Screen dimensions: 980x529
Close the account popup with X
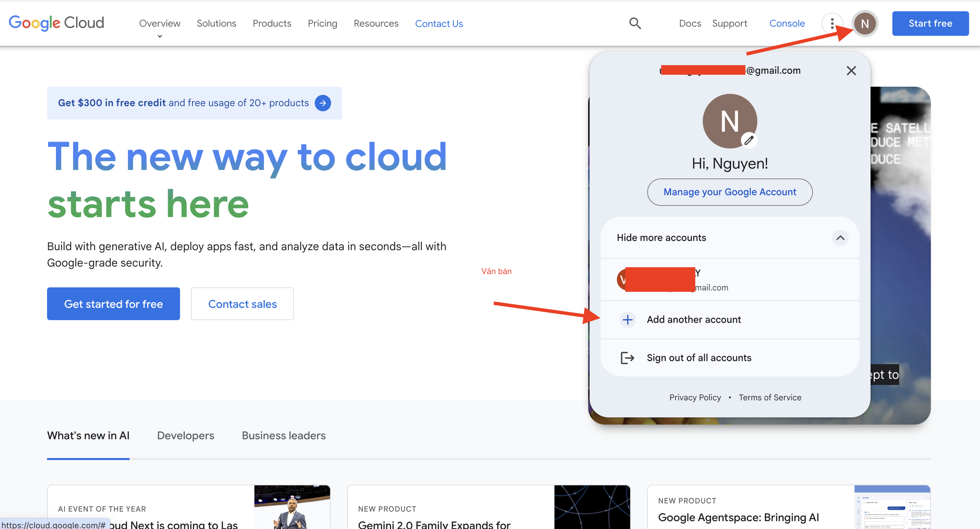851,70
